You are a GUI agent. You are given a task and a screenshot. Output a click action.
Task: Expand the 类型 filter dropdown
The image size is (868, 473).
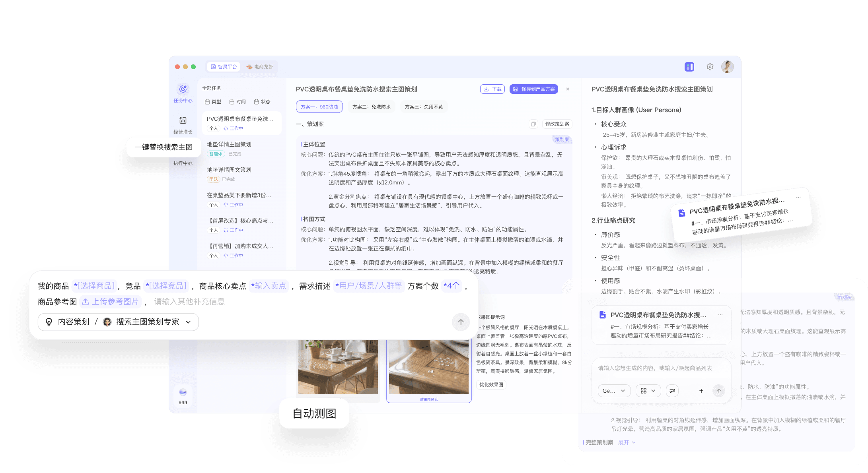[x=213, y=101]
